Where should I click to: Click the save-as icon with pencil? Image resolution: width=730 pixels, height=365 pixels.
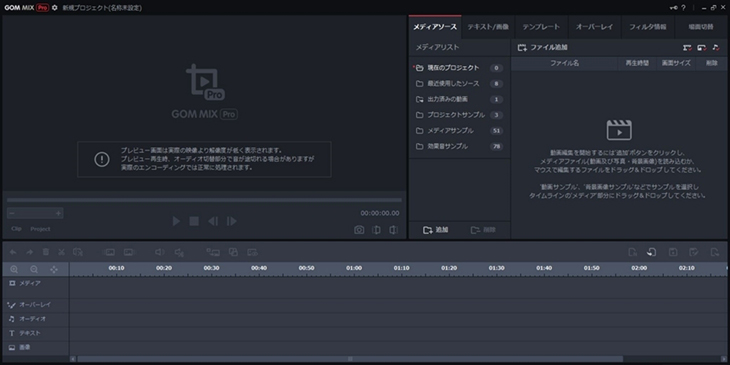[x=694, y=252]
